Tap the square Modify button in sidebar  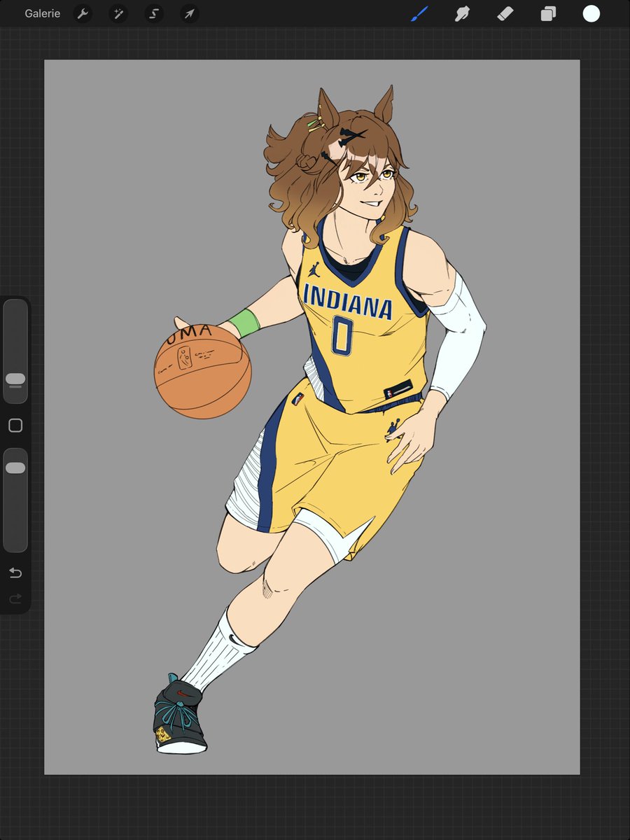tap(15, 426)
